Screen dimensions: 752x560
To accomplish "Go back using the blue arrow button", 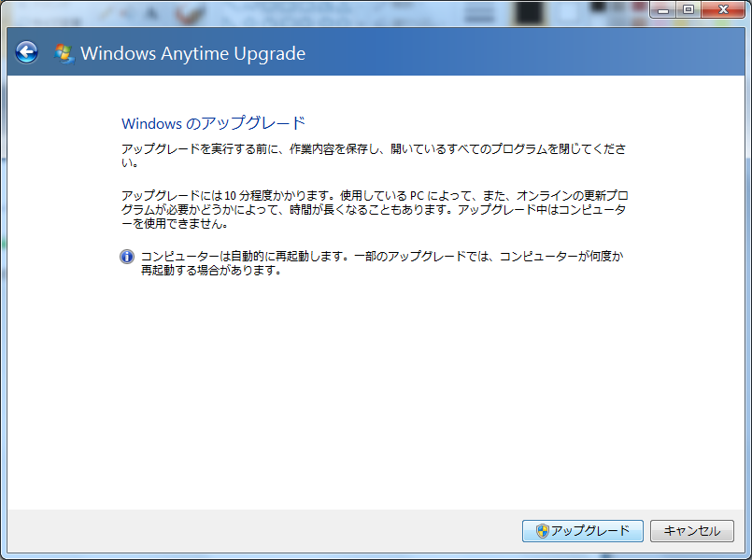I will 26,52.
